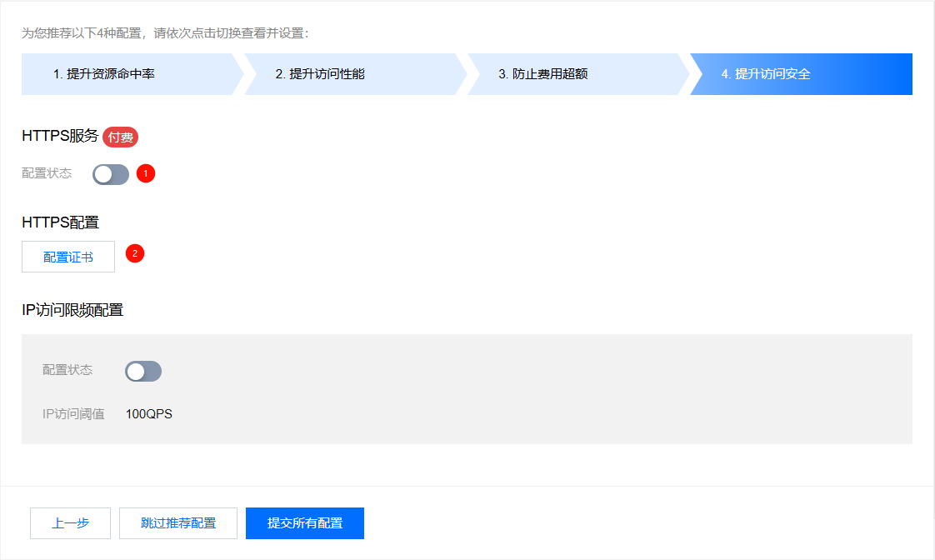The width and height of the screenshot is (935, 560).
Task: Click the 100QPS threshold value
Action: pos(149,414)
